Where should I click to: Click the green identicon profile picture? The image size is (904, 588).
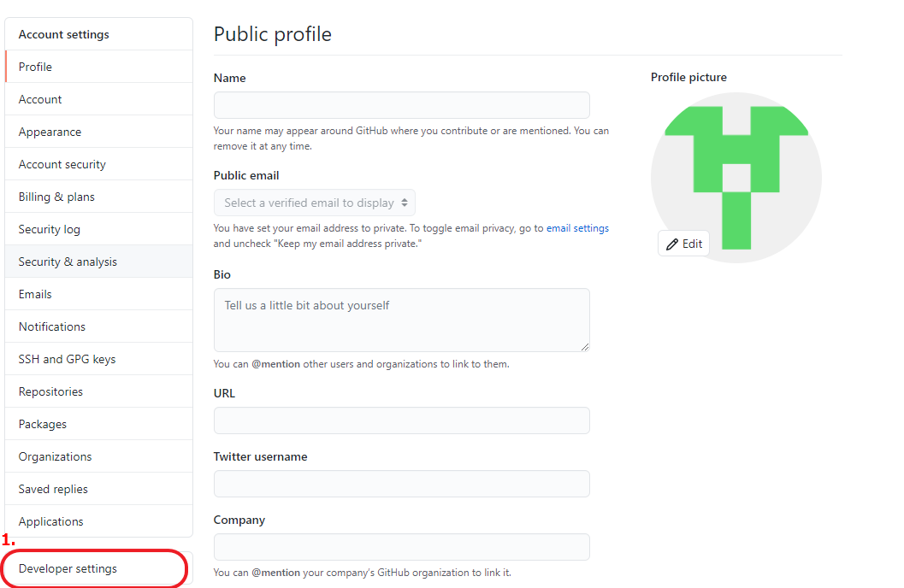[x=736, y=178]
